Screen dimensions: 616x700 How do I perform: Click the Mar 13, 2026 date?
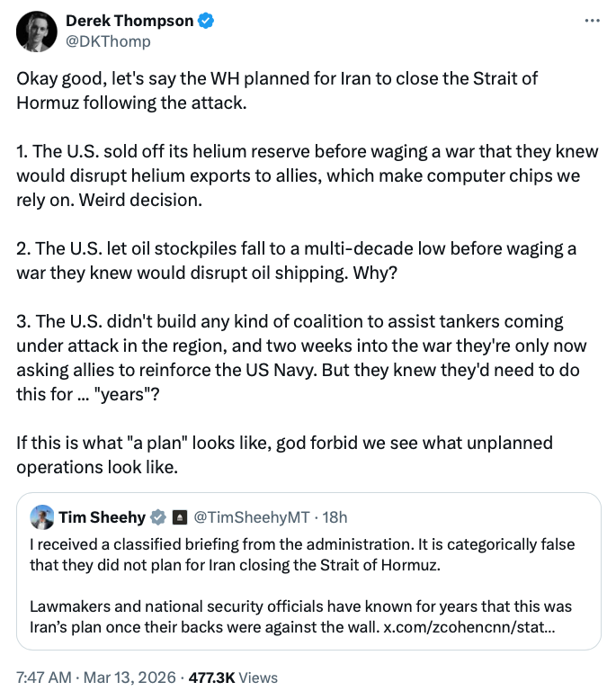[x=133, y=678]
